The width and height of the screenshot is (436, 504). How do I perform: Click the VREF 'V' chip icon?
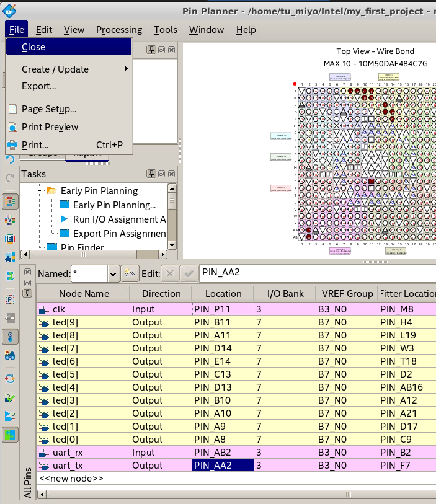[10, 221]
